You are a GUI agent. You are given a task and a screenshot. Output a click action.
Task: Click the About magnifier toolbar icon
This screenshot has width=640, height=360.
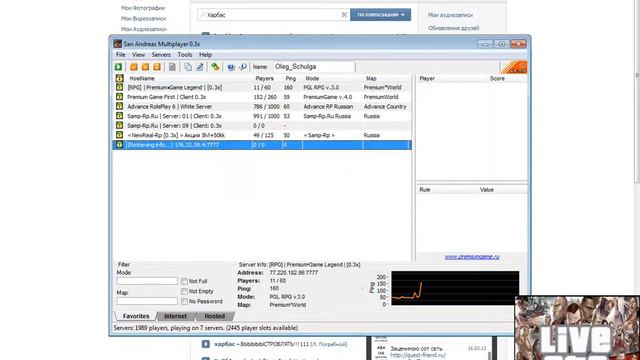coord(243,67)
